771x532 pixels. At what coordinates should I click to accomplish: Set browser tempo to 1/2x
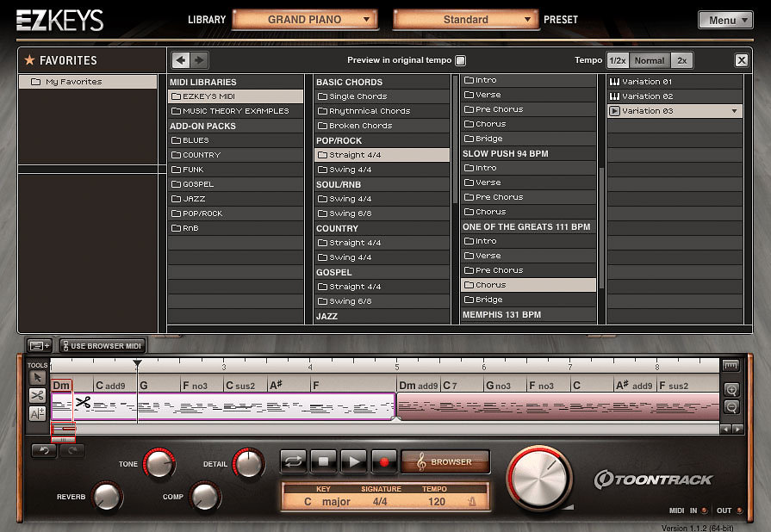click(618, 60)
